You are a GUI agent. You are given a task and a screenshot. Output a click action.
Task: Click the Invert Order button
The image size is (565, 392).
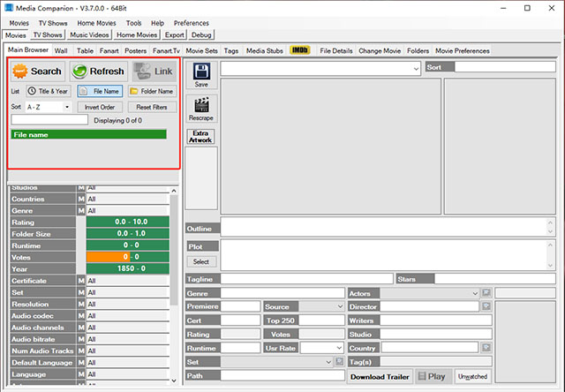(x=100, y=107)
